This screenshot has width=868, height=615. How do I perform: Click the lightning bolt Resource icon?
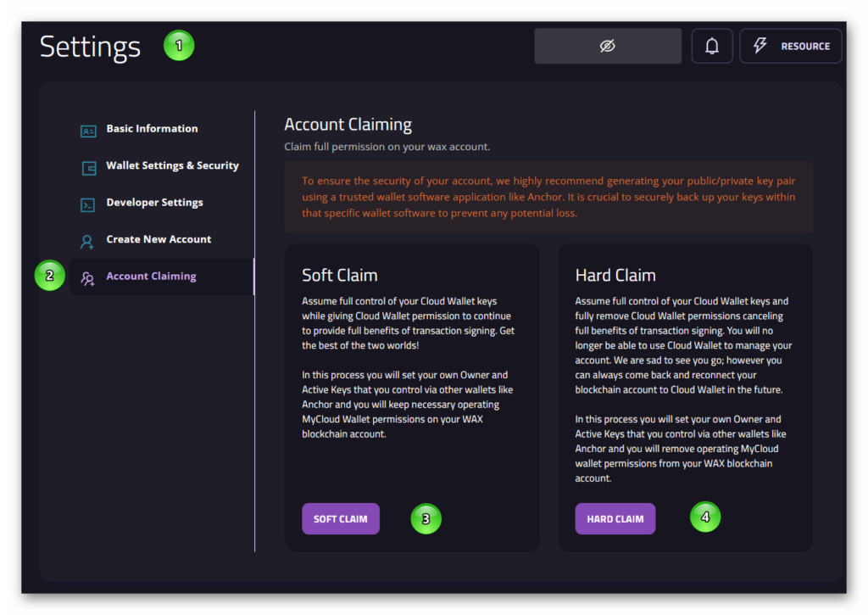[760, 46]
